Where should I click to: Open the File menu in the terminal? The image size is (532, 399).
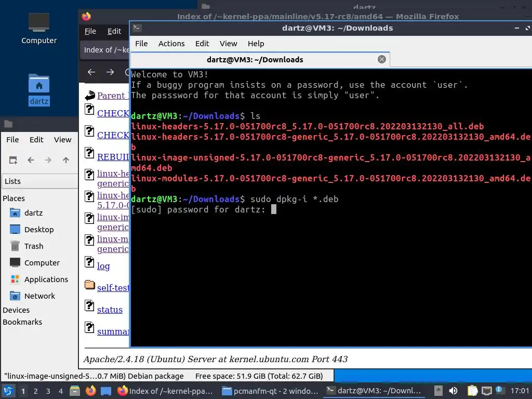141,44
